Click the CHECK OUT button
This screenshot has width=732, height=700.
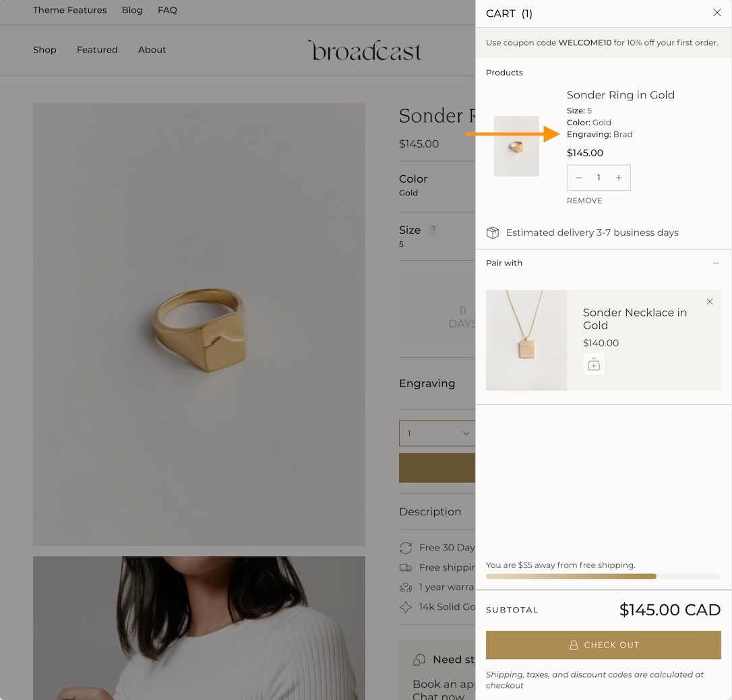[x=603, y=645]
